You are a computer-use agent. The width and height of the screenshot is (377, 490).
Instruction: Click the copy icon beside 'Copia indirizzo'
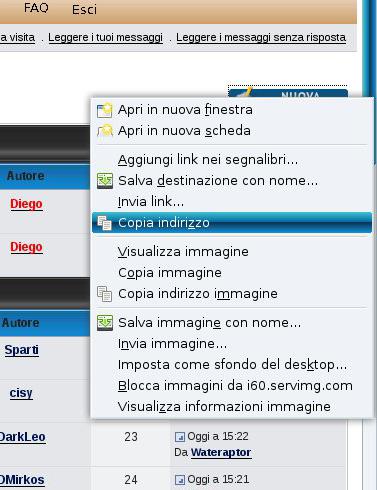click(104, 223)
